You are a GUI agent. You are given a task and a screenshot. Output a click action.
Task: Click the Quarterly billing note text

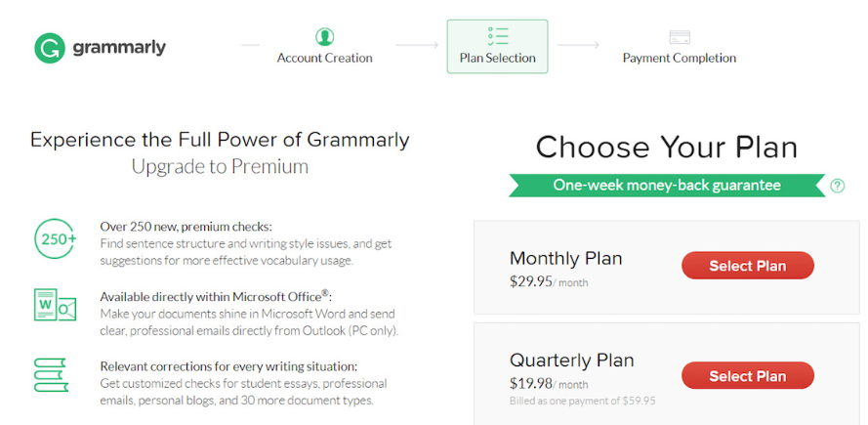coord(582,401)
